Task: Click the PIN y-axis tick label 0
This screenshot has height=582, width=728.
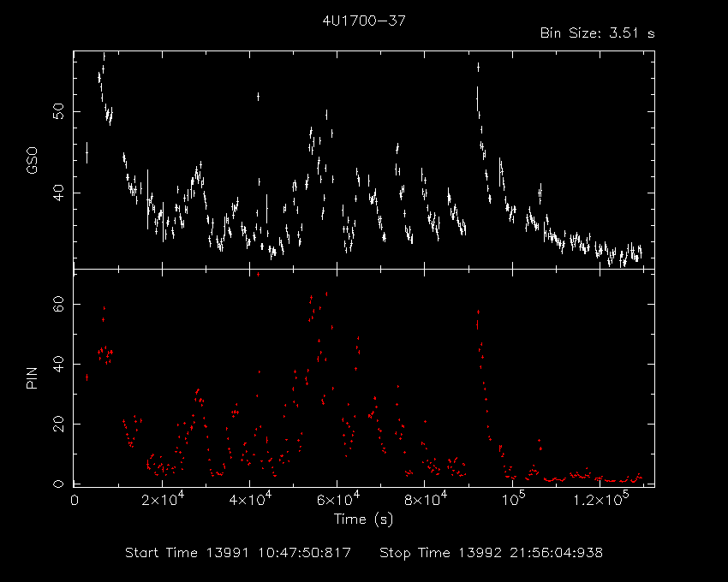Action: point(58,484)
